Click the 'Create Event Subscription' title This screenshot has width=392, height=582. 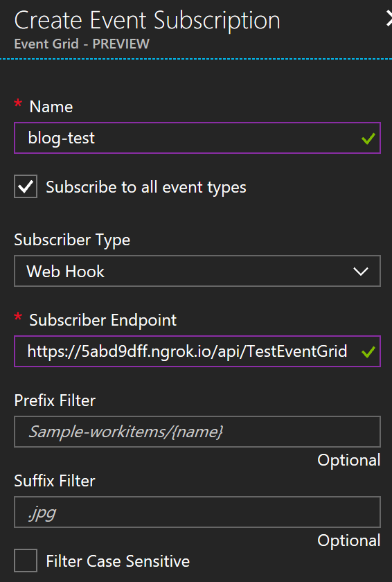pos(148,20)
